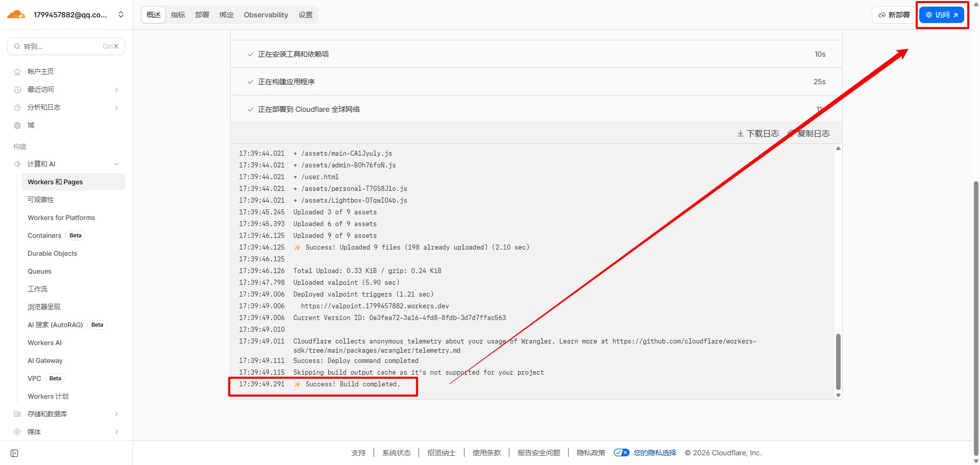Image resolution: width=980 pixels, height=465 pixels.
Task: Focus the 转到... search field
Action: [66, 46]
